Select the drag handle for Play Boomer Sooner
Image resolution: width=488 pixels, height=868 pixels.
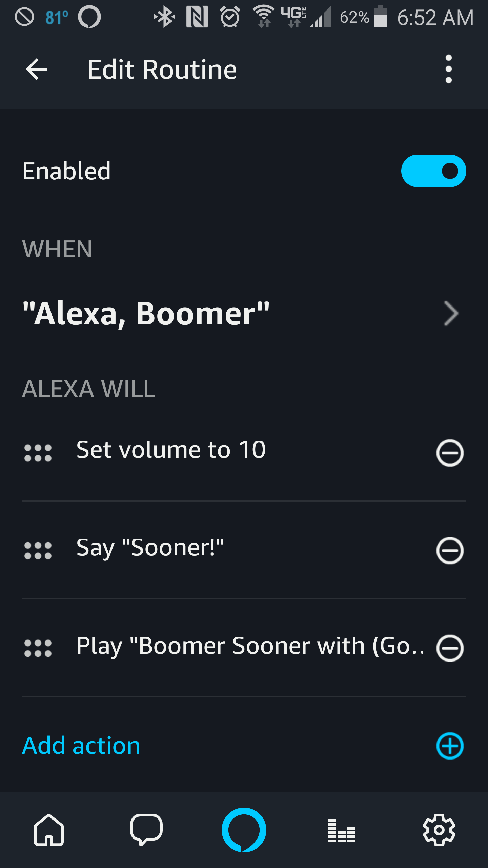pyautogui.click(x=38, y=648)
